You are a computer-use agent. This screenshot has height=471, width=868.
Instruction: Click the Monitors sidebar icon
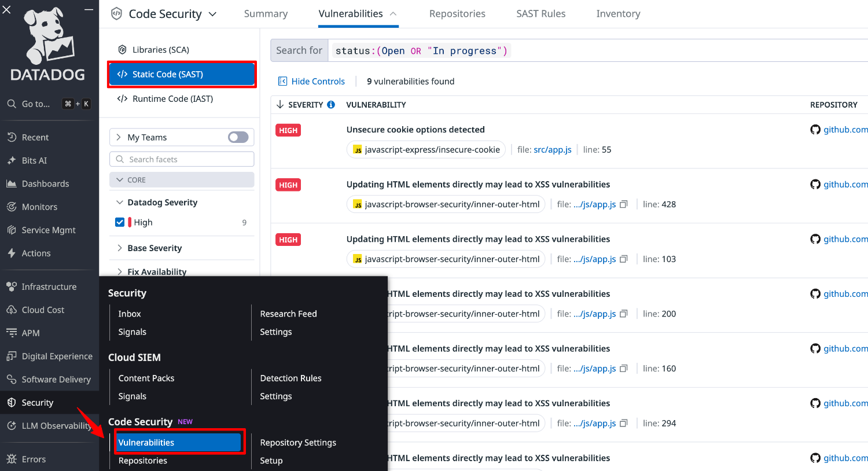pyautogui.click(x=12, y=207)
